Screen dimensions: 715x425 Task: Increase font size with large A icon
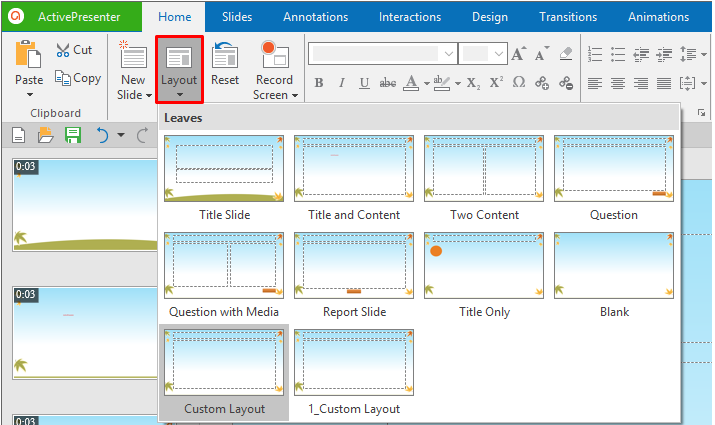[x=518, y=54]
